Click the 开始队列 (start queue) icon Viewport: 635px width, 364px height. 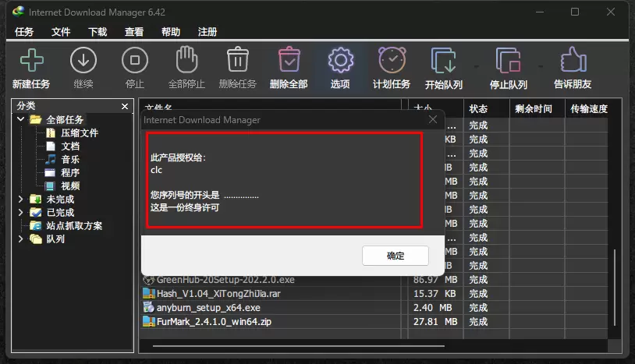(x=443, y=61)
